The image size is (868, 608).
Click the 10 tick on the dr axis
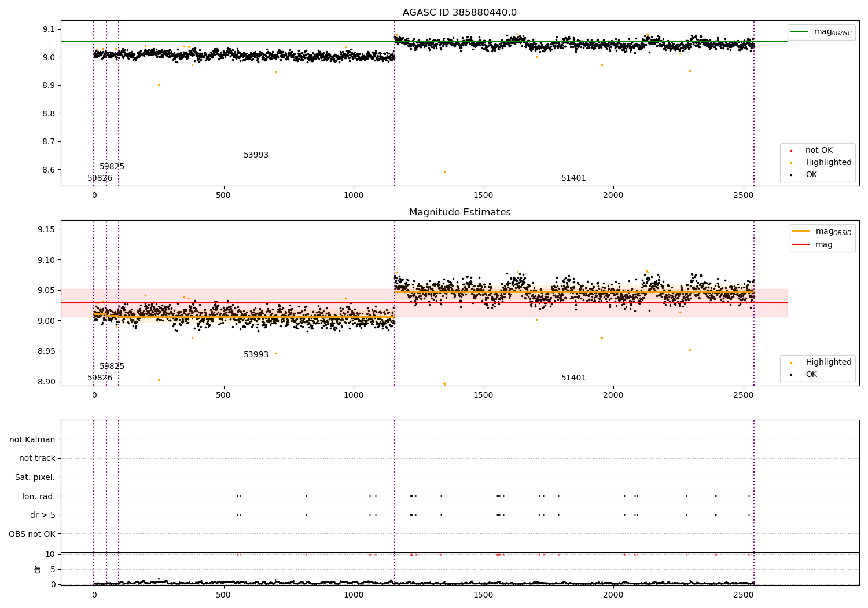click(x=50, y=554)
